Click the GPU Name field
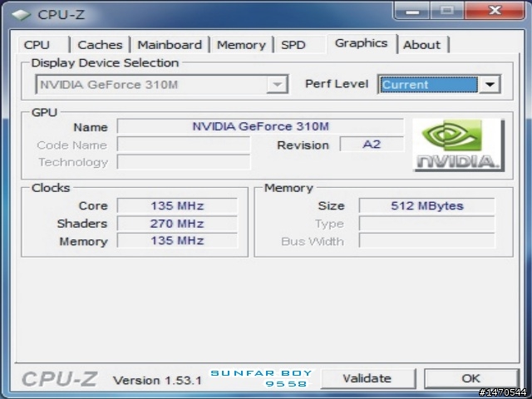The height and width of the screenshot is (399, 532). (260, 126)
